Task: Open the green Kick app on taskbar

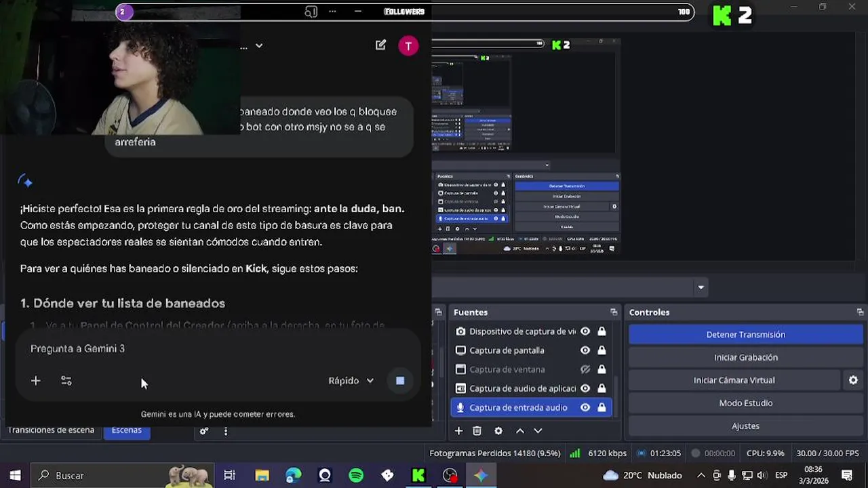Action: 418,475
